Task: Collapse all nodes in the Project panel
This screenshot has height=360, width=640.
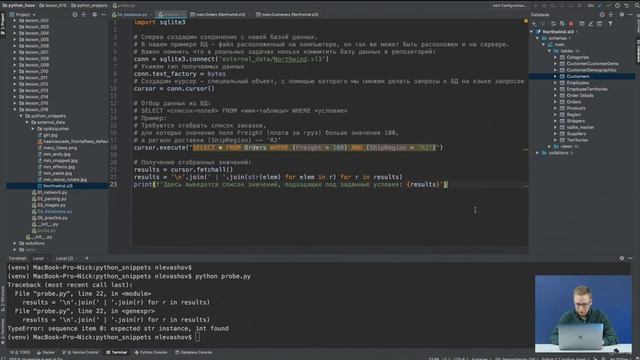Action: [x=84, y=15]
